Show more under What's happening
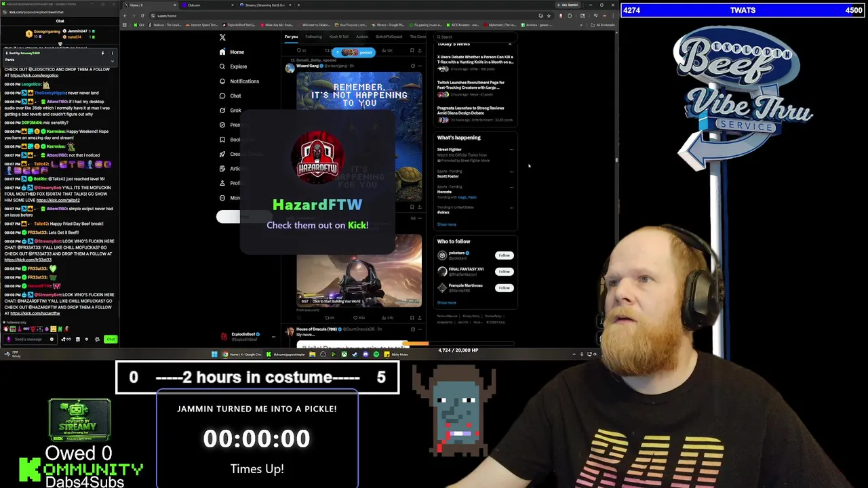The height and width of the screenshot is (488, 868). (x=446, y=224)
